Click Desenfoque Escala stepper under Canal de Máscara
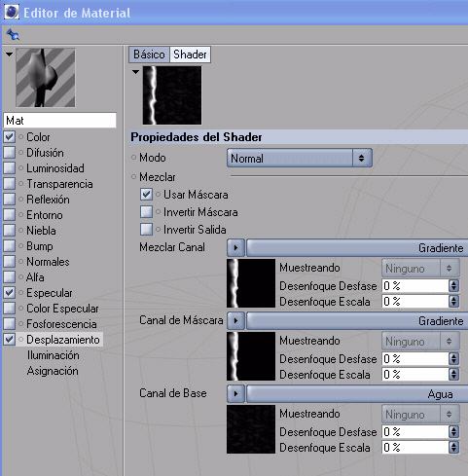This screenshot has height=476, width=468. point(453,374)
